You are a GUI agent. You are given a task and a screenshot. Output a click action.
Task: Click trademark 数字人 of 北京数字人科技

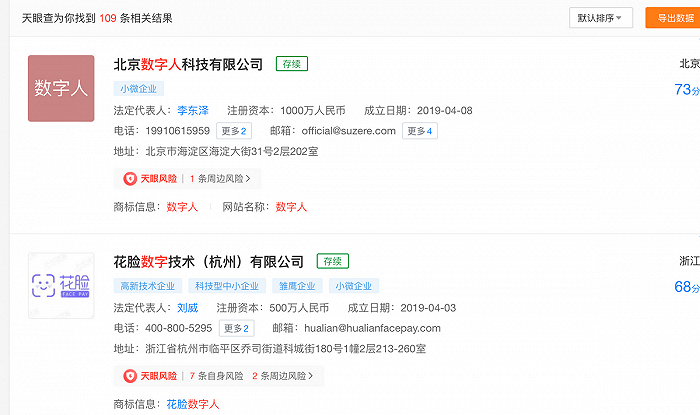point(182,207)
